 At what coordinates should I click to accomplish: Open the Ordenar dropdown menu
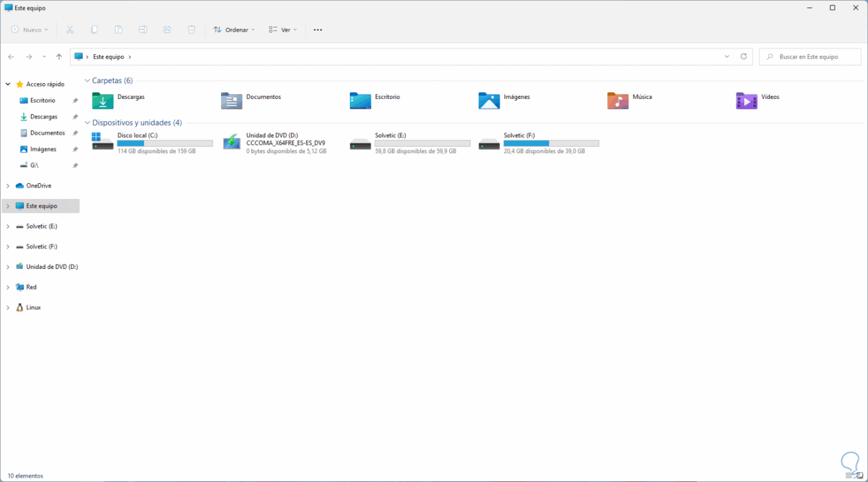(233, 29)
